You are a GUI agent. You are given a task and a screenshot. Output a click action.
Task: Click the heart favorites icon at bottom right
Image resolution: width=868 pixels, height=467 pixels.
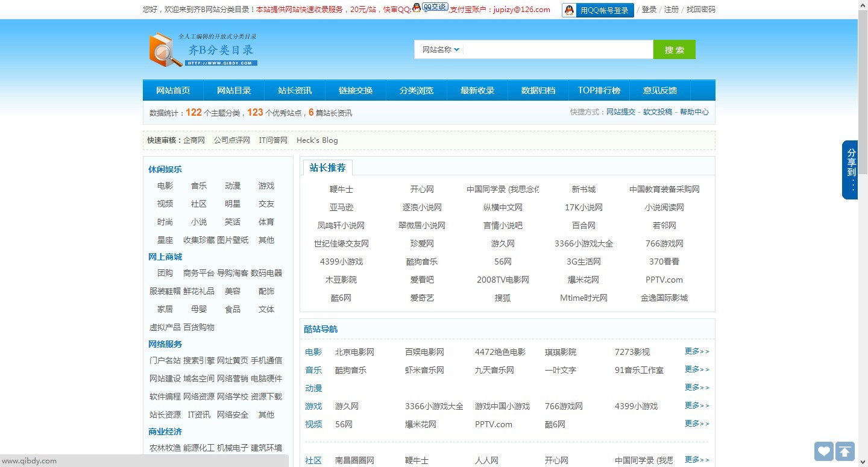coord(823,451)
